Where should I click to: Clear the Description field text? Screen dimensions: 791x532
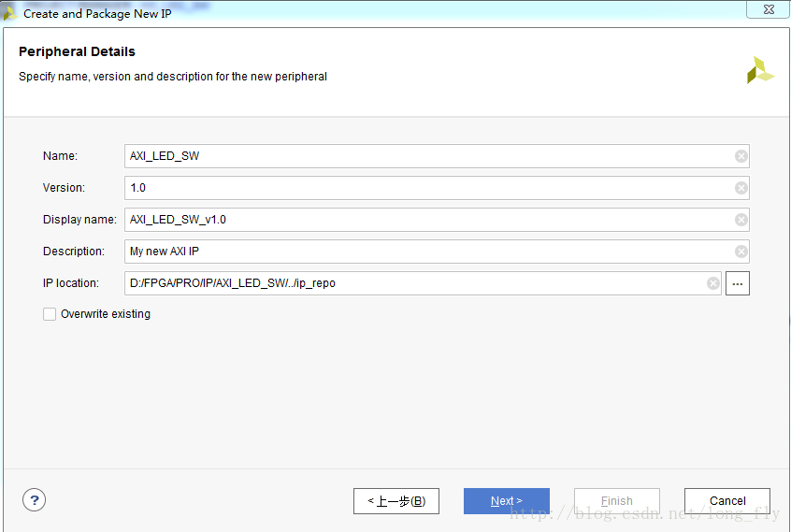[x=741, y=252]
